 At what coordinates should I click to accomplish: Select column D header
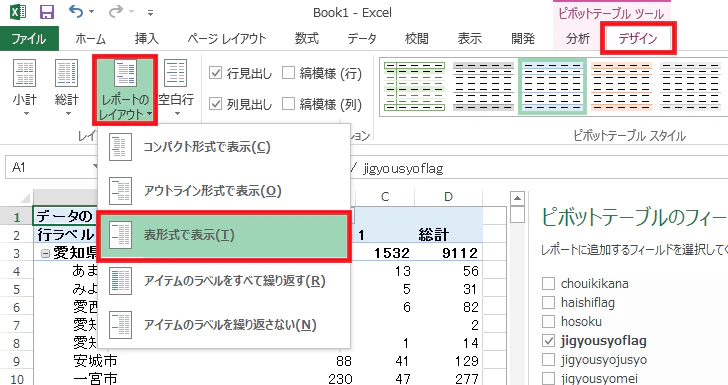point(448,197)
